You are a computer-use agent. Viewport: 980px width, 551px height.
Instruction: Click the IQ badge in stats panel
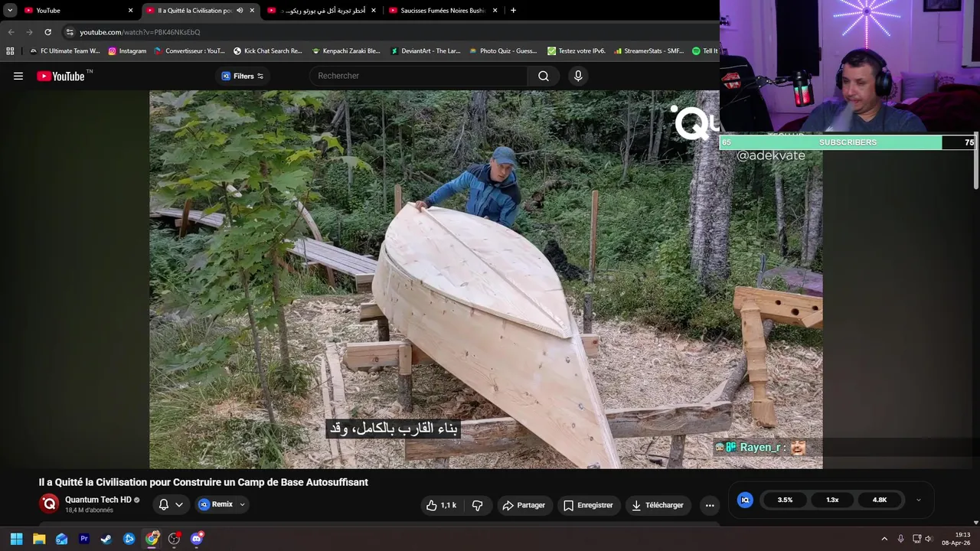(745, 500)
